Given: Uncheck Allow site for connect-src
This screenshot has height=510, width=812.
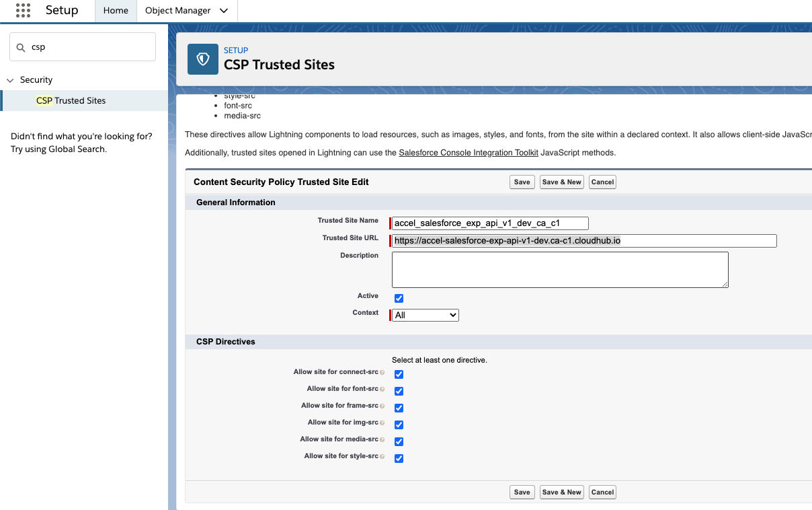Looking at the screenshot, I should coord(399,374).
